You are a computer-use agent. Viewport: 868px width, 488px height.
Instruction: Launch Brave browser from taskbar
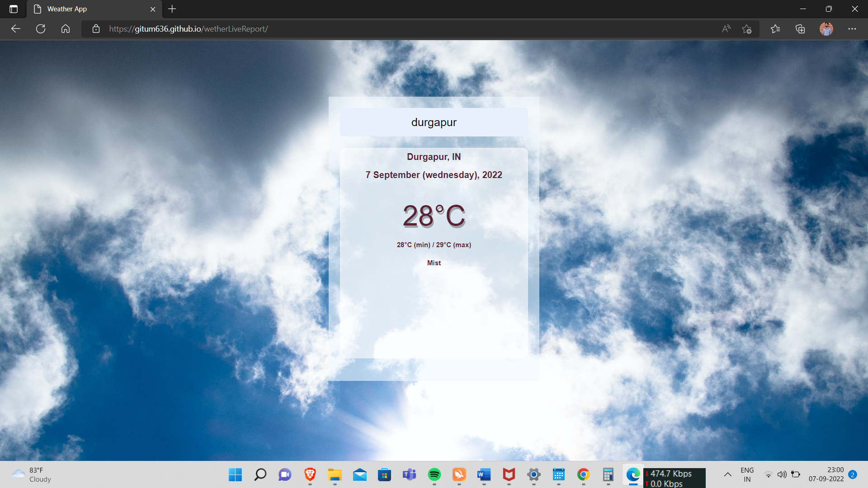pyautogui.click(x=310, y=474)
